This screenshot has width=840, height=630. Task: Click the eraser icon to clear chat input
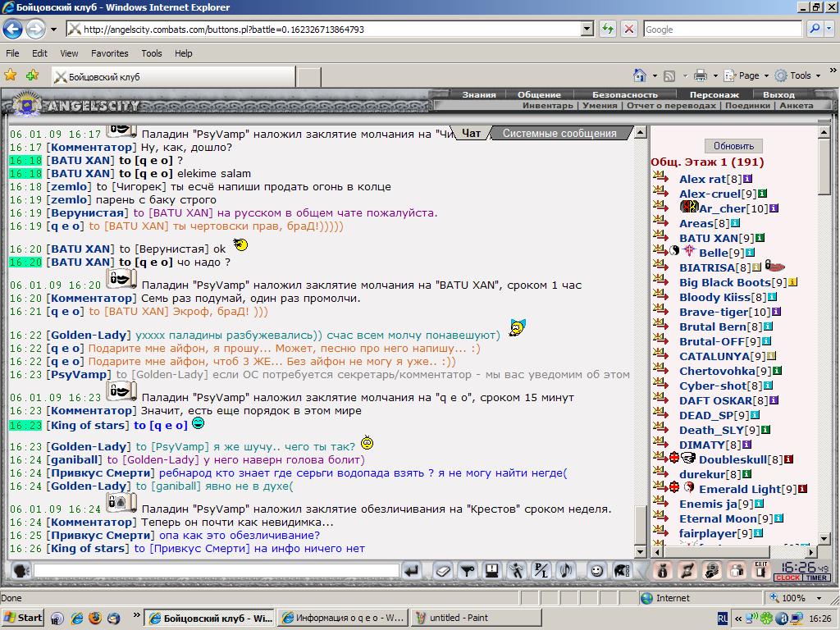pos(443,571)
